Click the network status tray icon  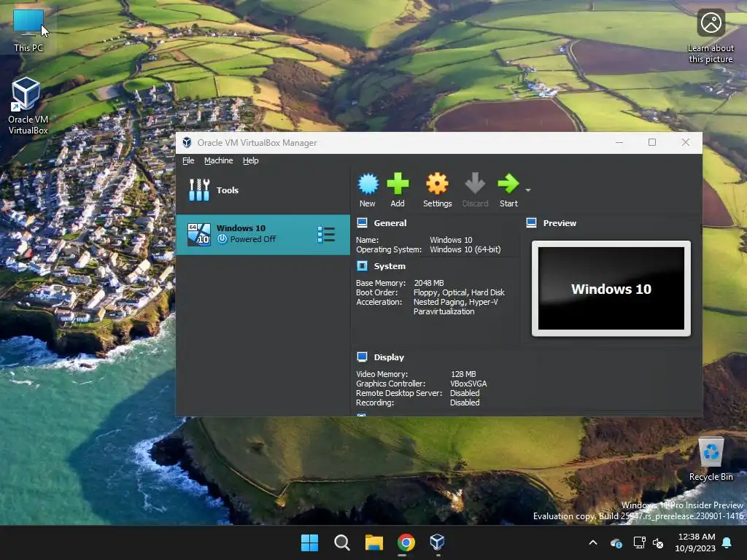pos(639,542)
